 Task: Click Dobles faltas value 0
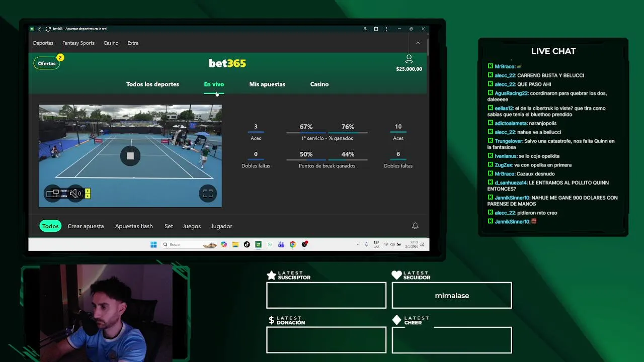[256, 154]
